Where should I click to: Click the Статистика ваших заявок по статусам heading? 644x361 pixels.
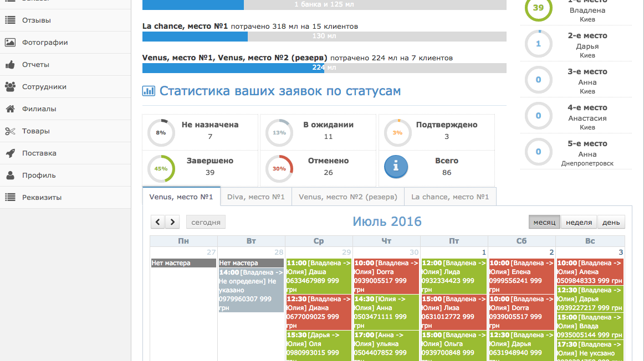click(x=280, y=91)
